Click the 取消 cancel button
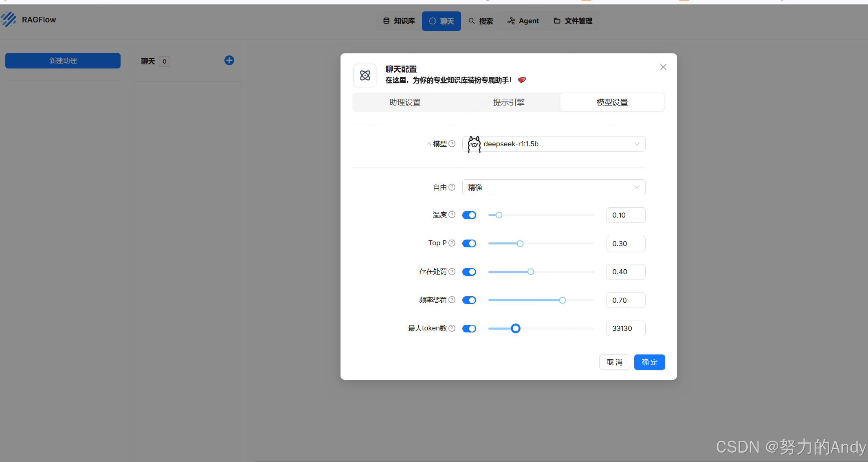868x462 pixels. pos(614,362)
